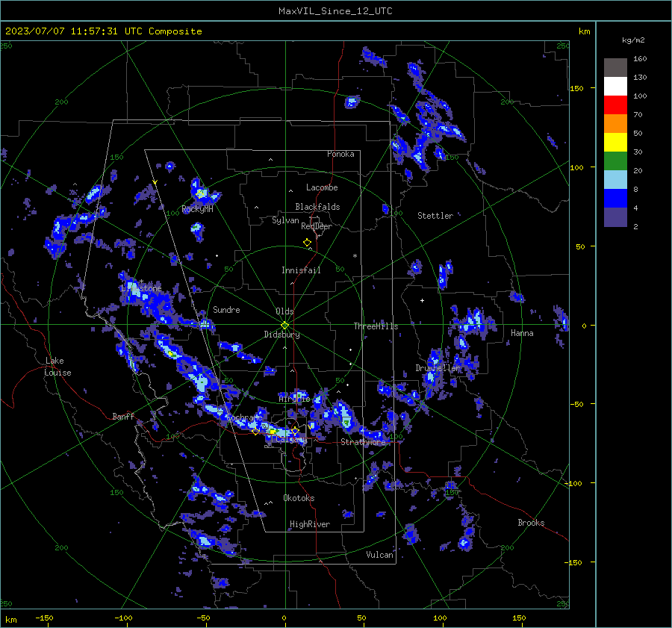The width and height of the screenshot is (672, 628).
Task: Pick the dark purple 4 legend swatch
Action: (x=615, y=217)
